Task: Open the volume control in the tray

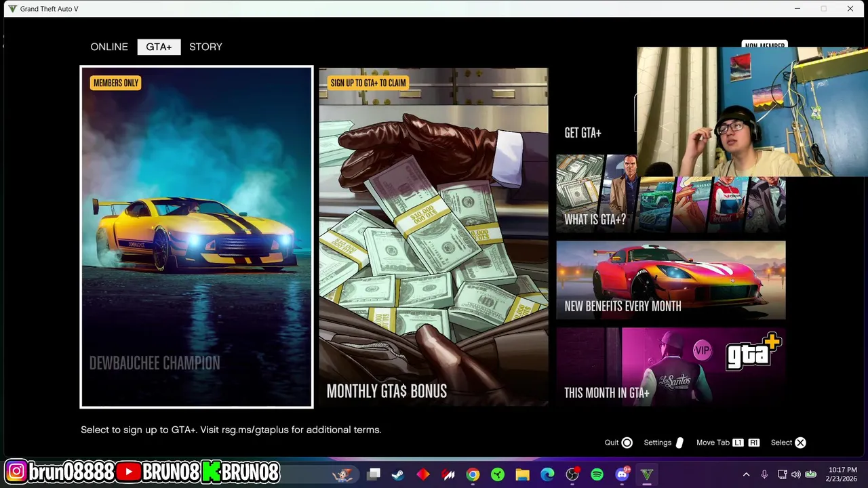Action: [x=795, y=474]
